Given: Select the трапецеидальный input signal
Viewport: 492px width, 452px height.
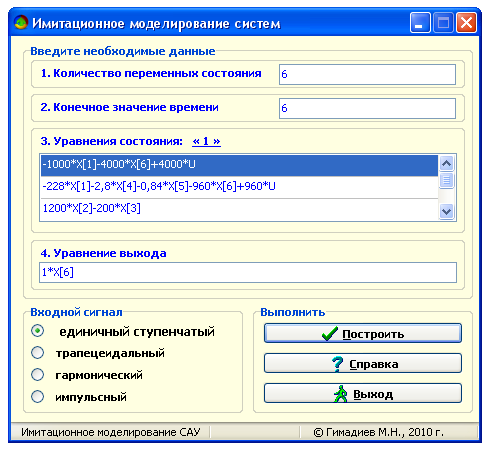Looking at the screenshot, I should coord(37,353).
